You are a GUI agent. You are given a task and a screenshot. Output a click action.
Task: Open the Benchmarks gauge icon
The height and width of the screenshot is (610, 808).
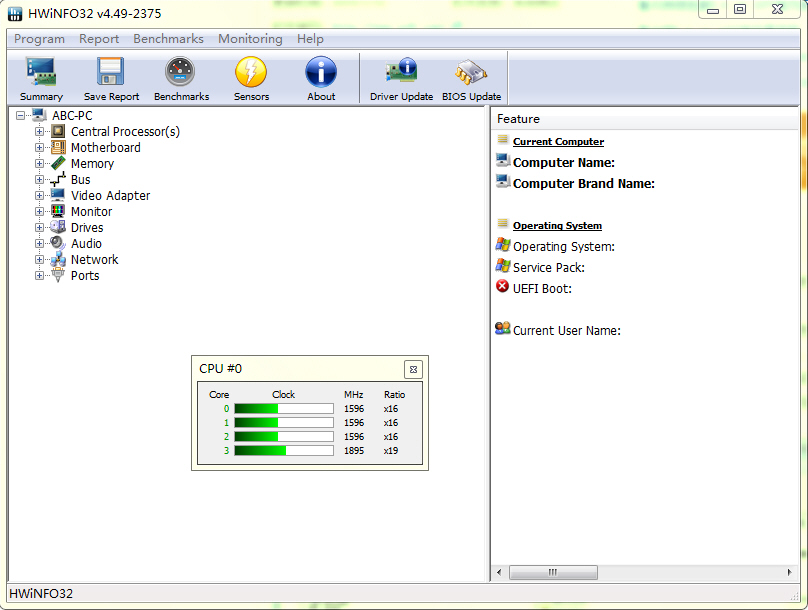180,72
